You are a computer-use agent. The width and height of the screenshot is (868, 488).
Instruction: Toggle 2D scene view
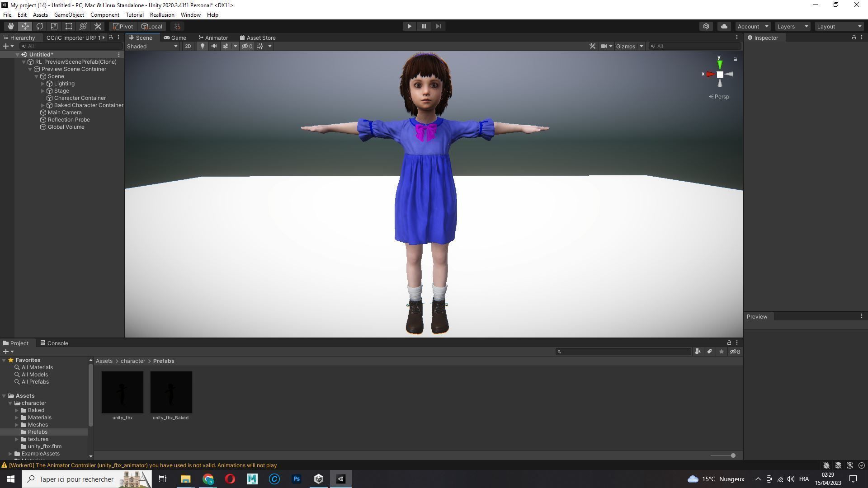tap(188, 46)
